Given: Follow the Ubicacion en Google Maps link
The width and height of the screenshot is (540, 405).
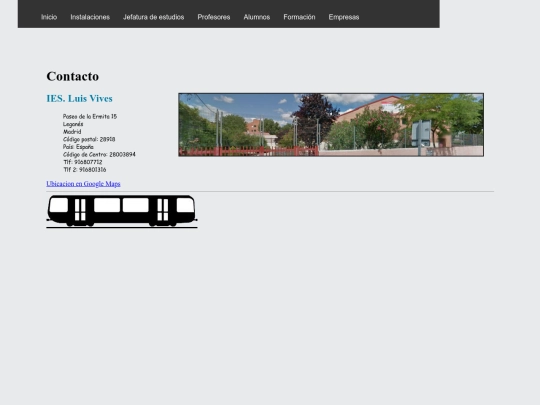Looking at the screenshot, I should pos(83,184).
